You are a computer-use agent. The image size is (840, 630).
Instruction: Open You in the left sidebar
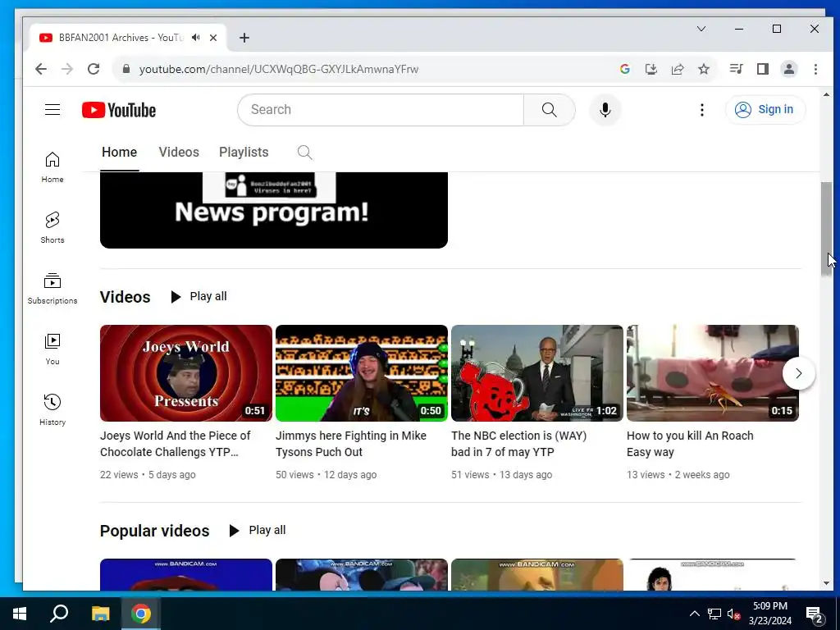52,349
